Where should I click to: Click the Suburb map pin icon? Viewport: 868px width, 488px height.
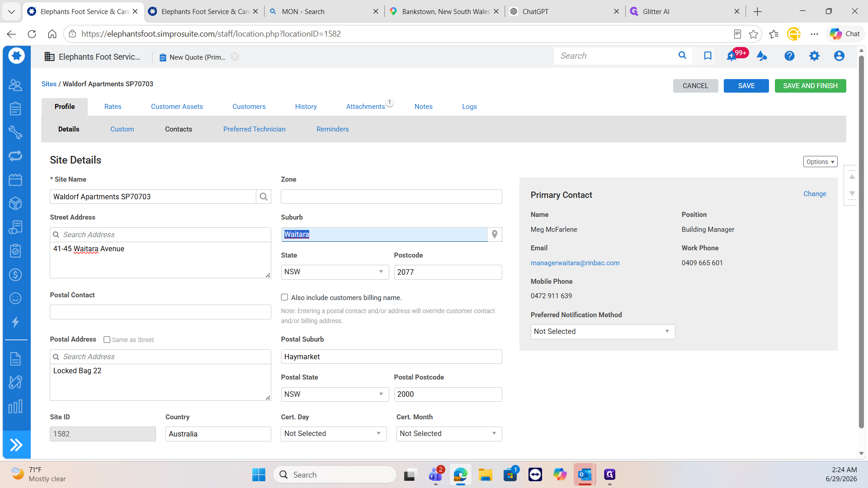click(495, 234)
